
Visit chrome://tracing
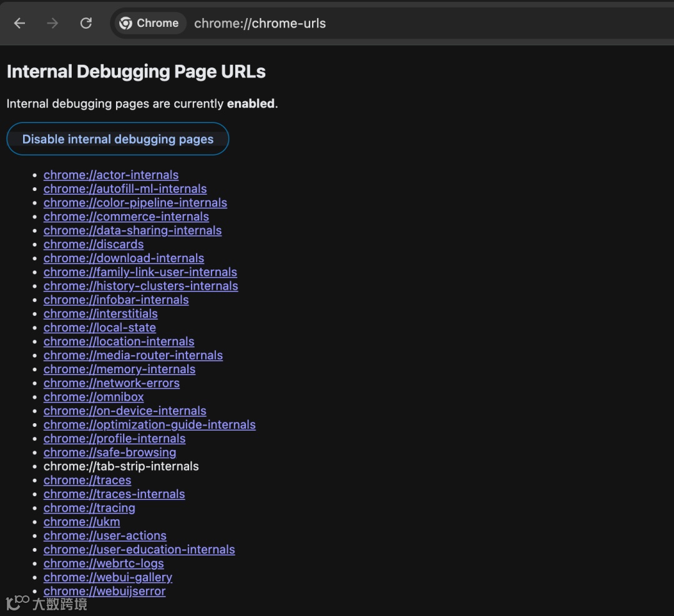(89, 507)
